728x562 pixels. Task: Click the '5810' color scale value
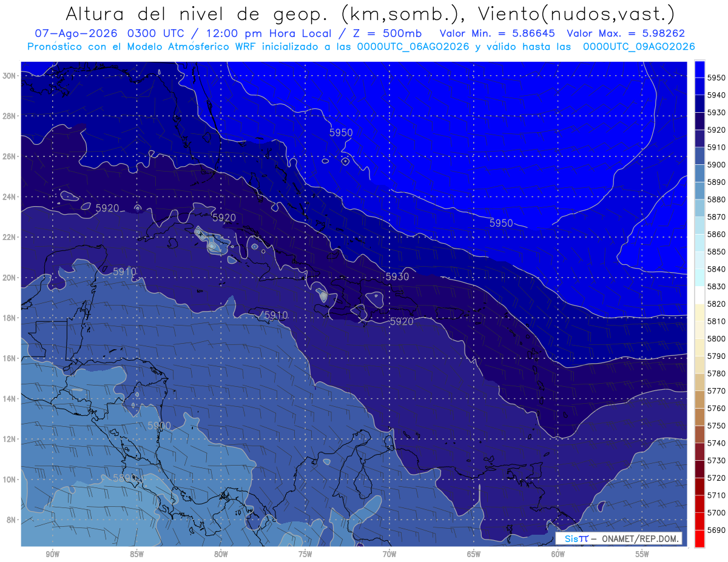716,321
